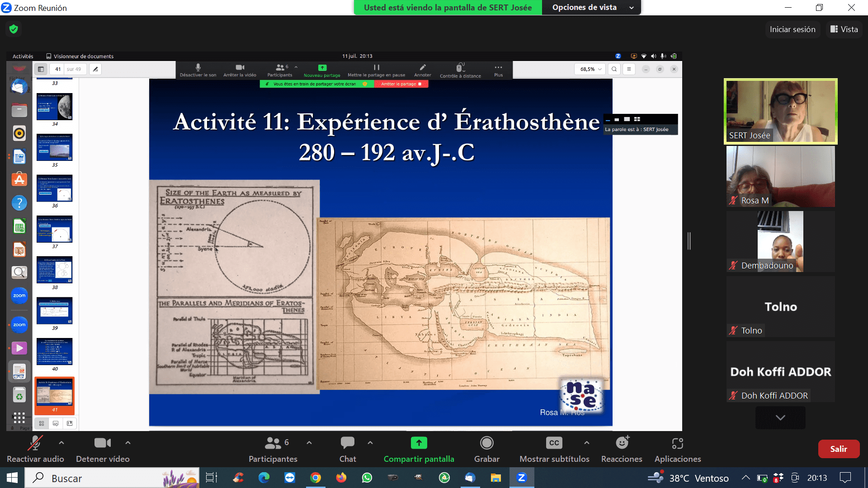Viewport: 868px width, 488px height.
Task: Click the search magnifier in document viewer
Action: 614,69
